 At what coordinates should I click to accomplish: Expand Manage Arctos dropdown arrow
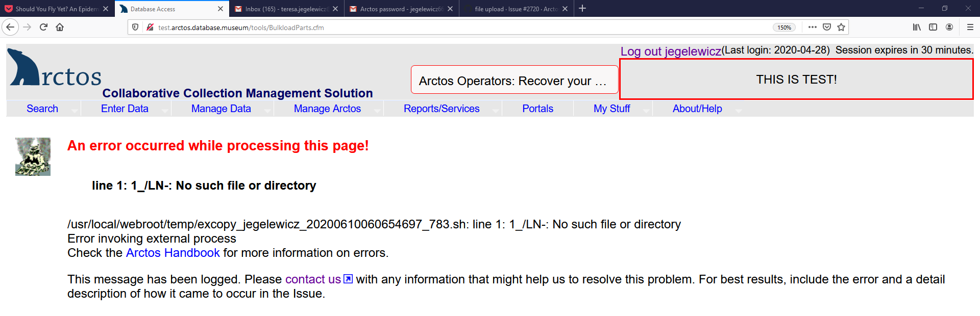[x=377, y=111]
